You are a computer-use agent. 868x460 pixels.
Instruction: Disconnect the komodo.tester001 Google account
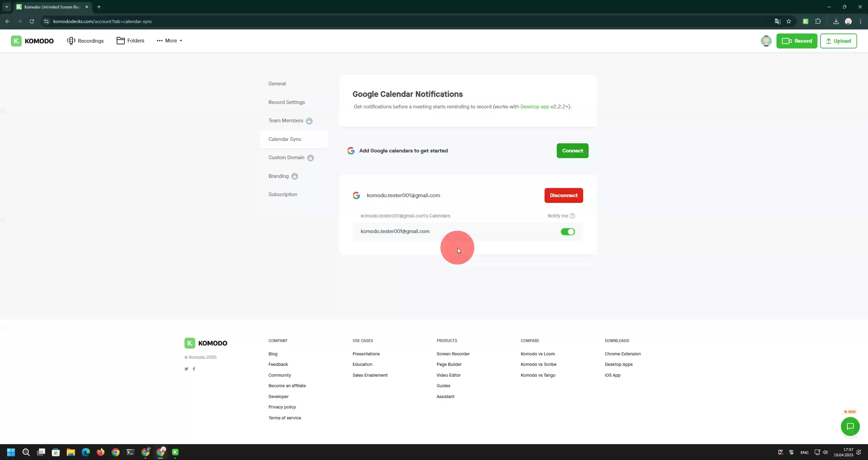tap(564, 195)
